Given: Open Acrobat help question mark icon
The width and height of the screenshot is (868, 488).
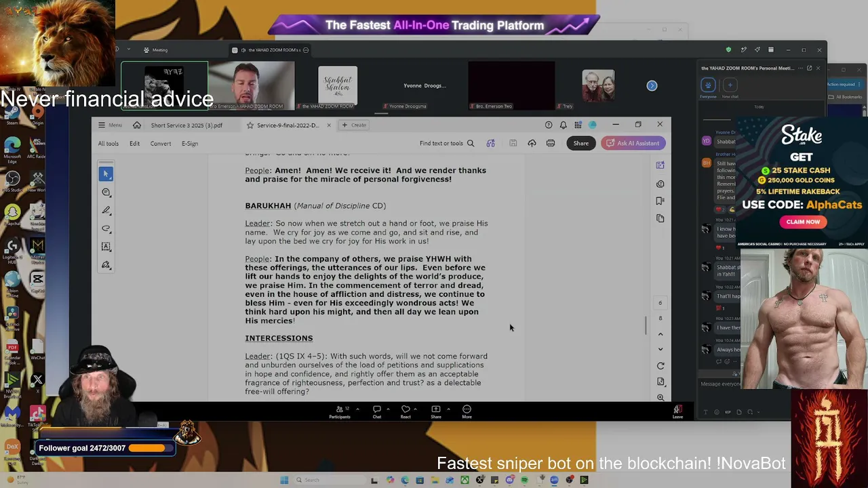Looking at the screenshot, I should (x=549, y=125).
